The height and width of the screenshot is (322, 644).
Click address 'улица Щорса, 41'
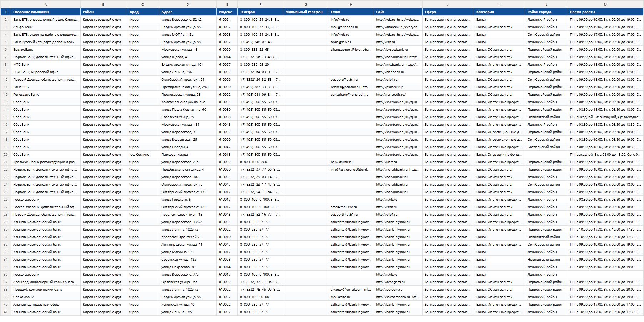click(x=188, y=57)
